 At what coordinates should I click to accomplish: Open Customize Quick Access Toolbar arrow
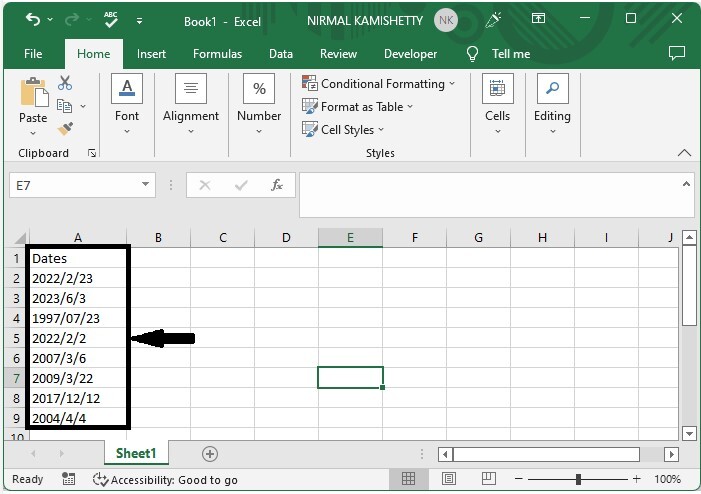(139, 21)
